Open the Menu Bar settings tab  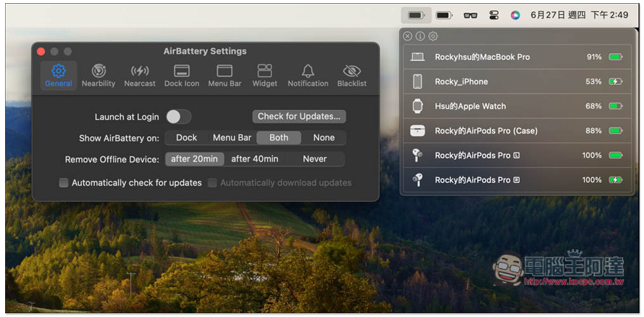pos(225,75)
